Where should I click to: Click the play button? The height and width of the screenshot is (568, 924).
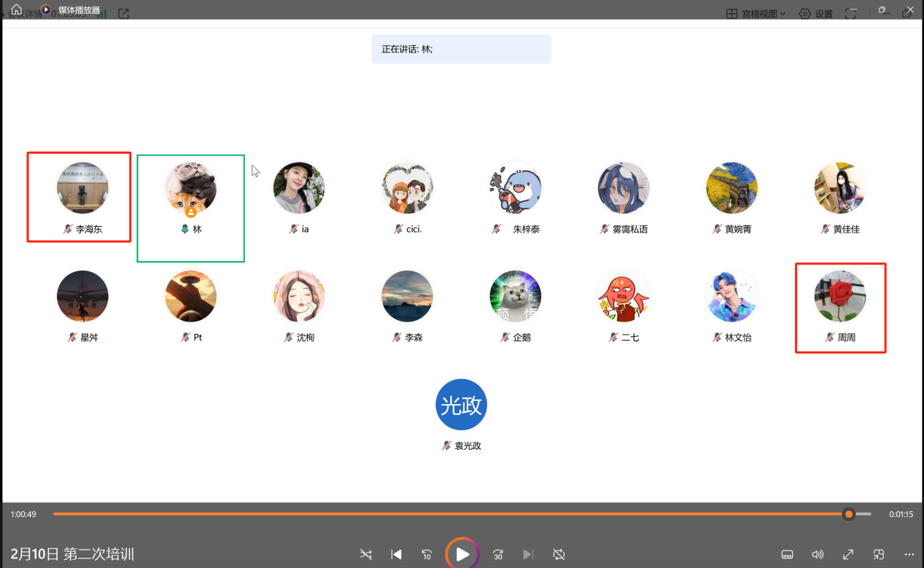coord(462,554)
